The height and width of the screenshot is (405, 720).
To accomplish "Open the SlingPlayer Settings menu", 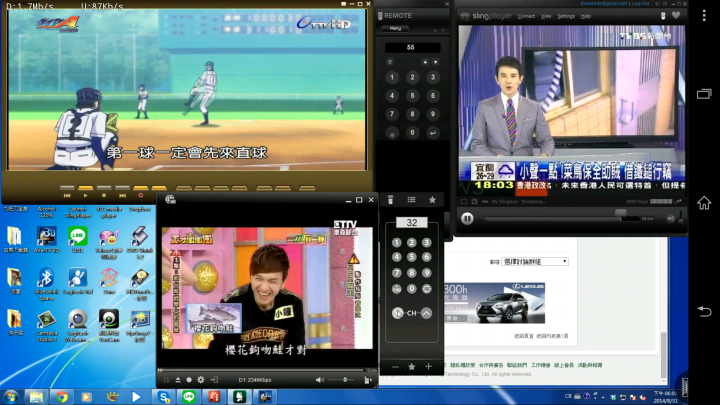I will (x=566, y=16).
